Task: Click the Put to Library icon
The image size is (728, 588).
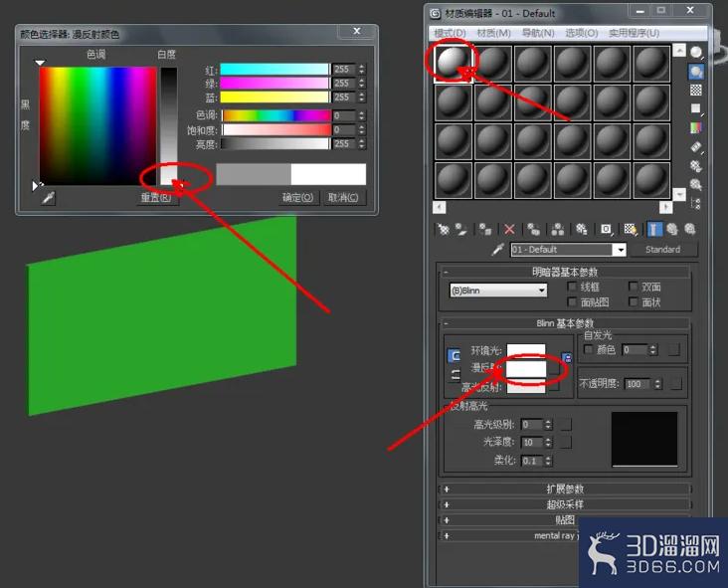Action: point(581,229)
